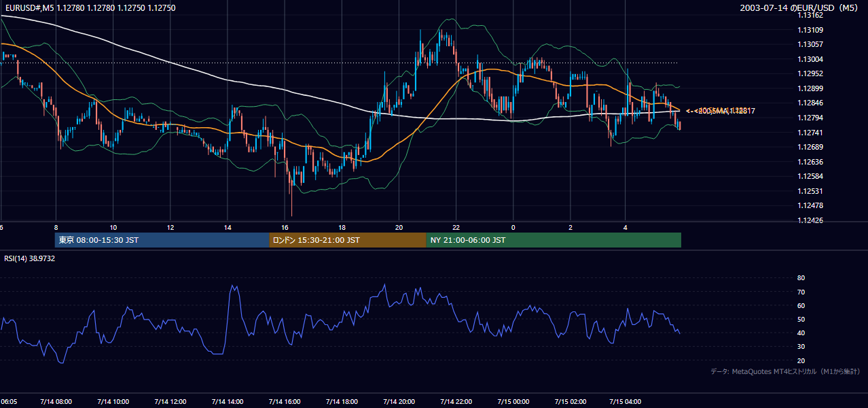Click bottom time label 7/14 20:00
This screenshot has height=408, width=868.
pyautogui.click(x=399, y=401)
